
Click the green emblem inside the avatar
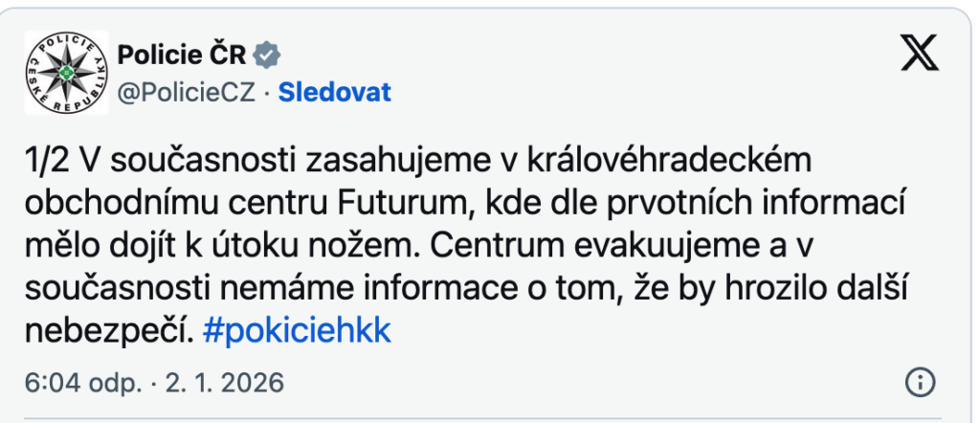64,75
